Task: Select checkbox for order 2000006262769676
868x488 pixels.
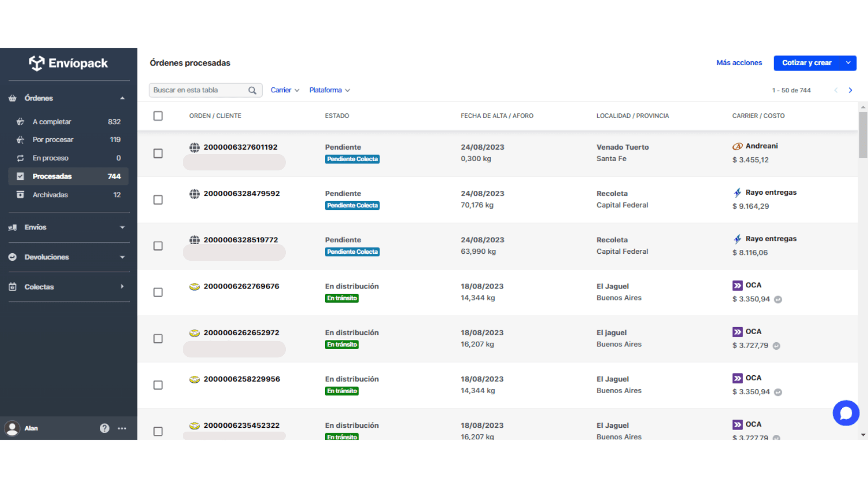Action: pyautogui.click(x=158, y=292)
